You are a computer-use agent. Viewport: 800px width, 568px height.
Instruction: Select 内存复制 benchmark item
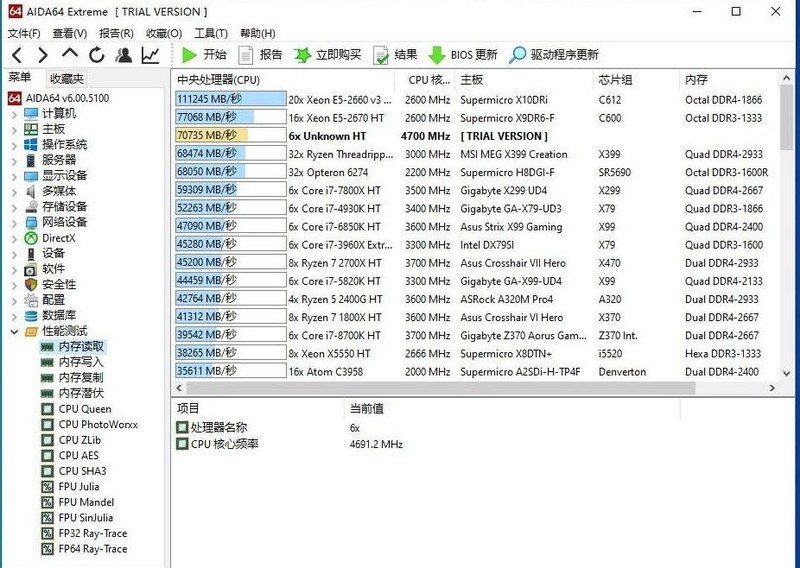tap(72, 378)
